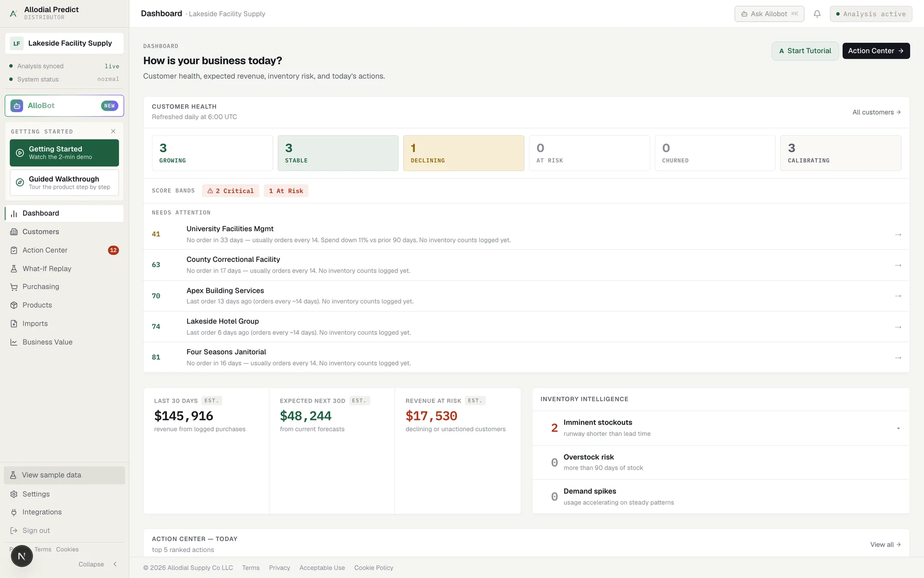Viewport: 924px width, 578px height.
Task: Click the Integrations plug icon
Action: 14,512
